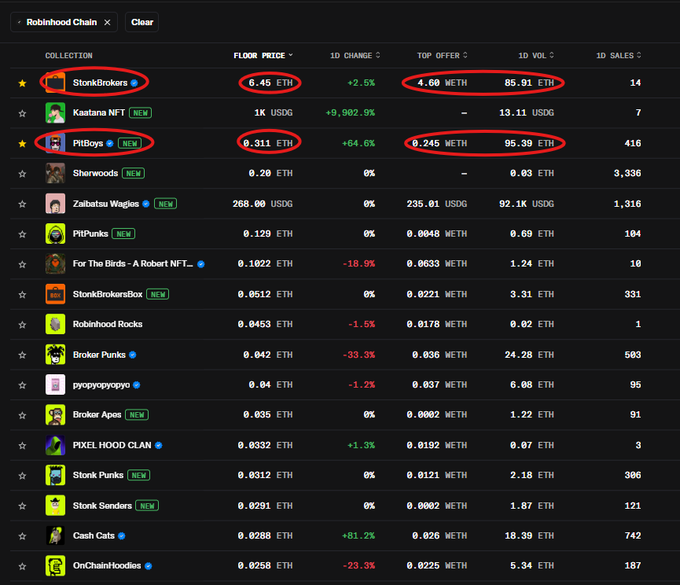The image size is (680, 585).
Task: Click the NEW tag beside Stonk Senders
Action: pyautogui.click(x=147, y=506)
